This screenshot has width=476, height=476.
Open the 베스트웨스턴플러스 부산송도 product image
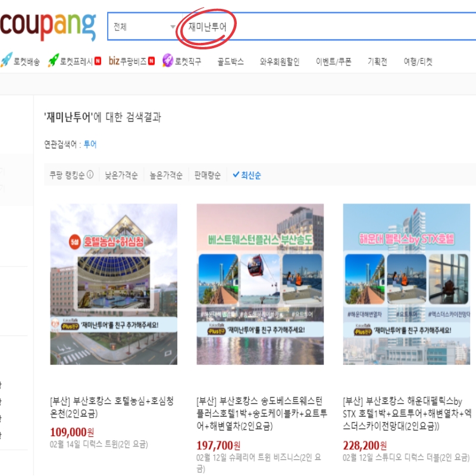(260, 284)
